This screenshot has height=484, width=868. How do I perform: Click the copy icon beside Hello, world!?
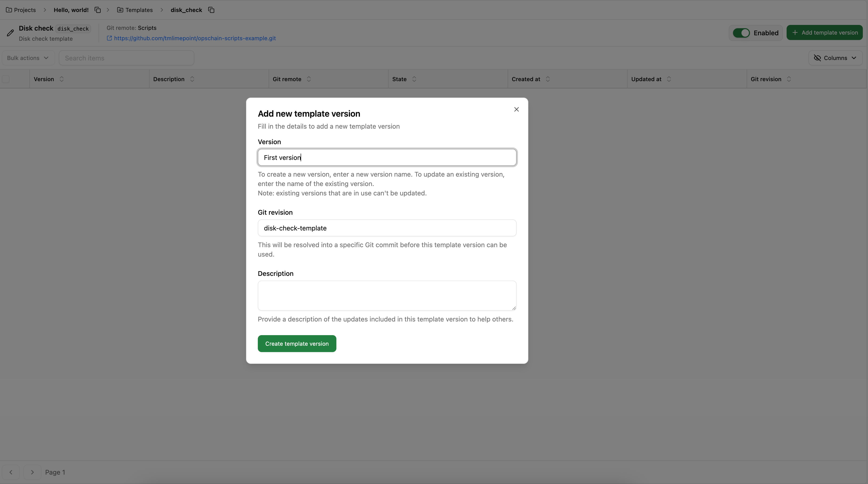coord(98,10)
